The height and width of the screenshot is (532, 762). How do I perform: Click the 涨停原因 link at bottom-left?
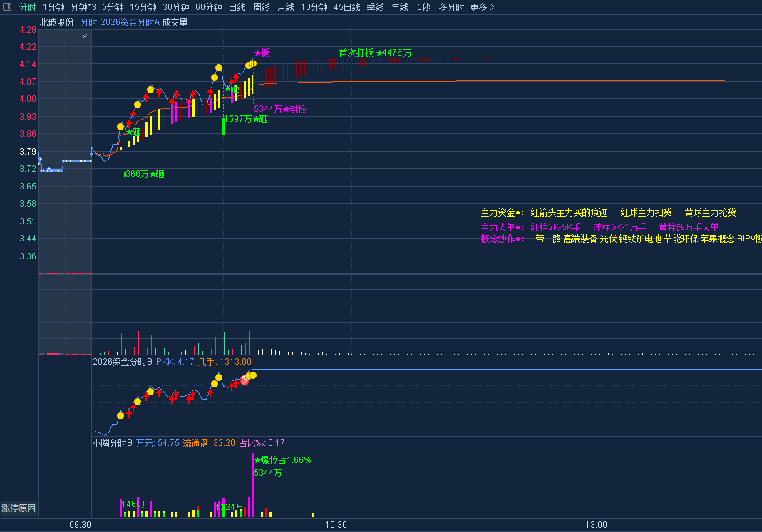click(x=19, y=508)
